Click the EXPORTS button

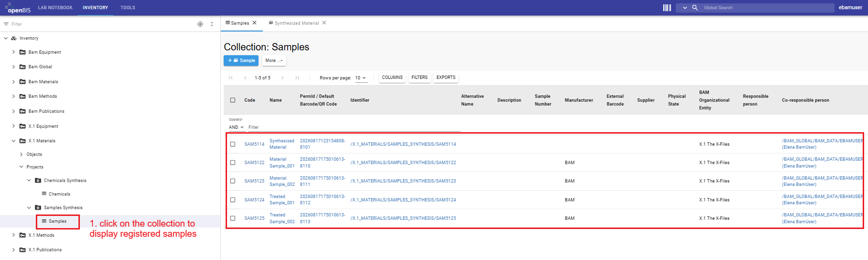[446, 77]
